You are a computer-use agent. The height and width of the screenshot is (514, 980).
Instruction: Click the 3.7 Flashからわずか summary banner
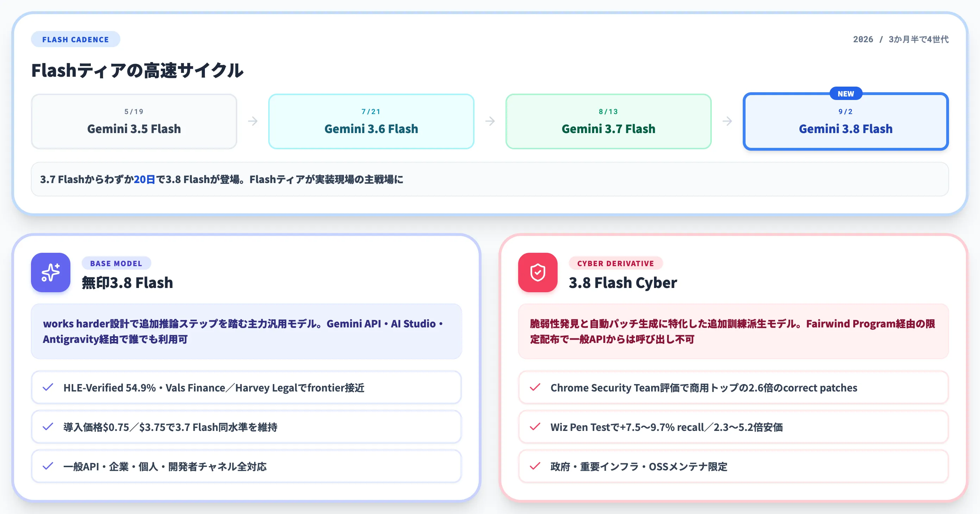tap(490, 179)
